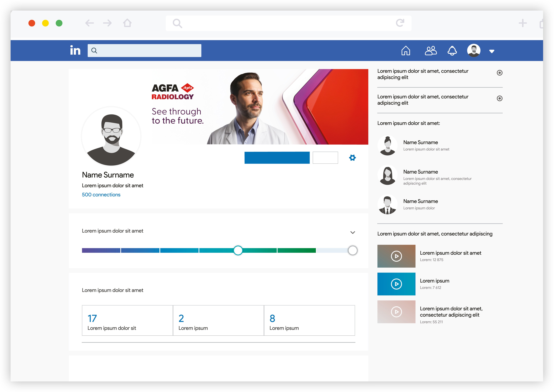Click the white end handle of progress bar
554x392 pixels.
tap(353, 250)
